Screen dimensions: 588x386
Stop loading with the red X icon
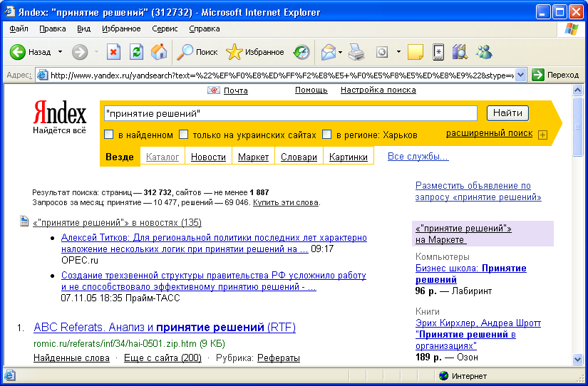point(113,52)
